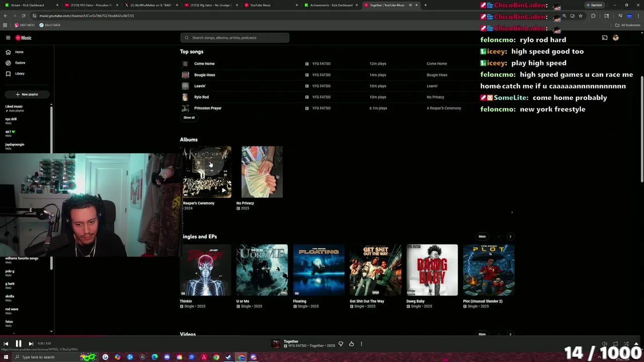Open williams favorite songs playlist
Screen dimensions: 644x362
click(x=22, y=259)
